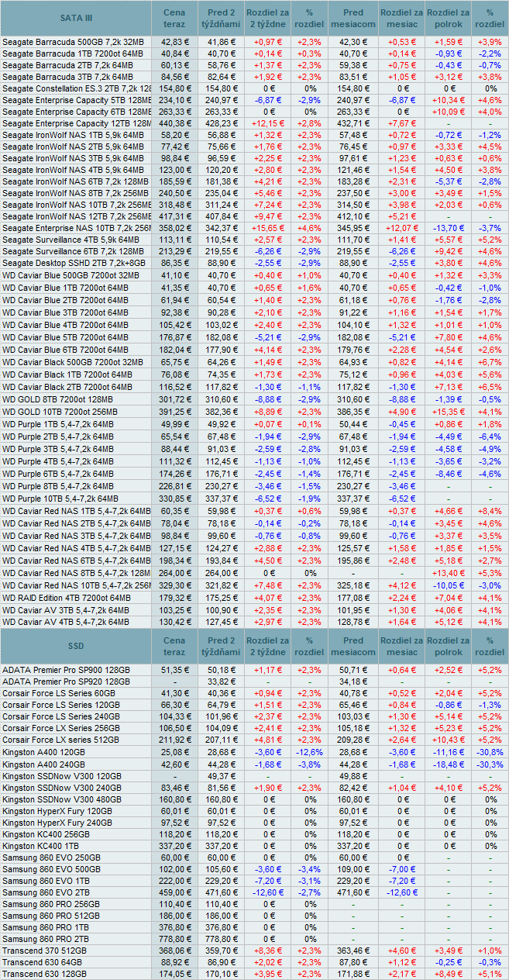Select Seagate IronWolf NAS 12TB row name
Screen dimensions: 509x980
coord(77,216)
